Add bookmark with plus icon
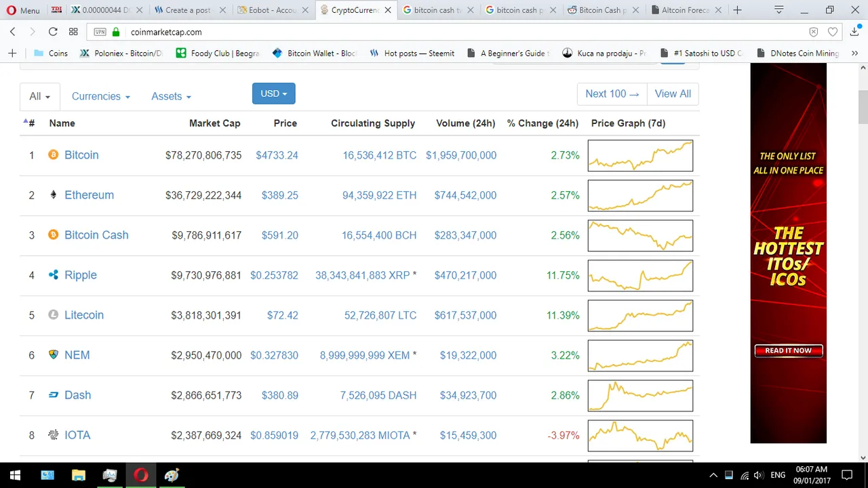This screenshot has height=488, width=868. 12,53
